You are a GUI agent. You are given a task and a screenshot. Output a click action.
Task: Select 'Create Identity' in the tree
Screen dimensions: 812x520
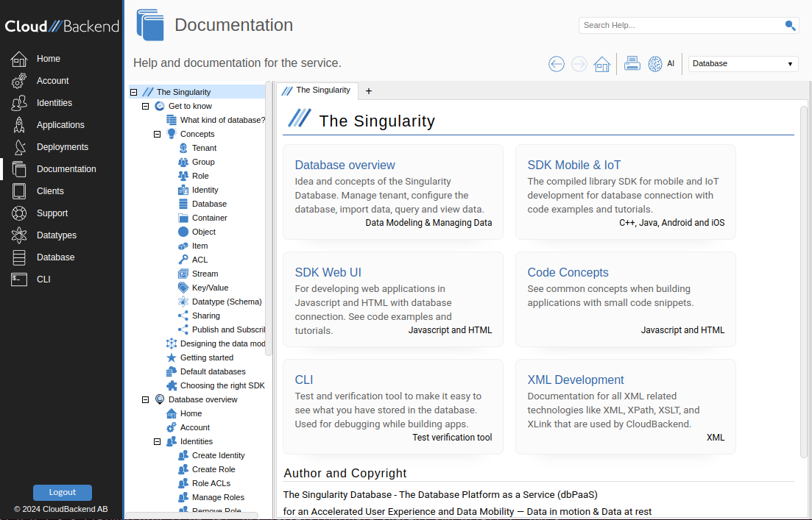pos(219,455)
